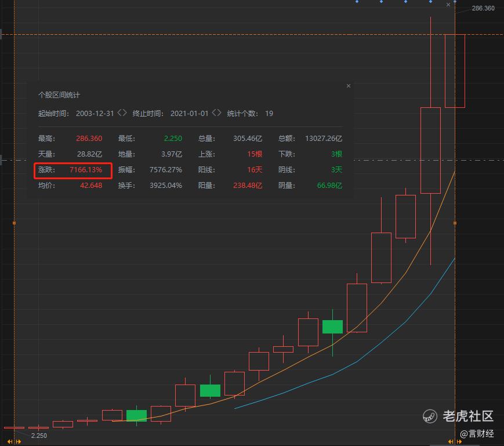Step the 终止时间 end date forward

(219, 113)
